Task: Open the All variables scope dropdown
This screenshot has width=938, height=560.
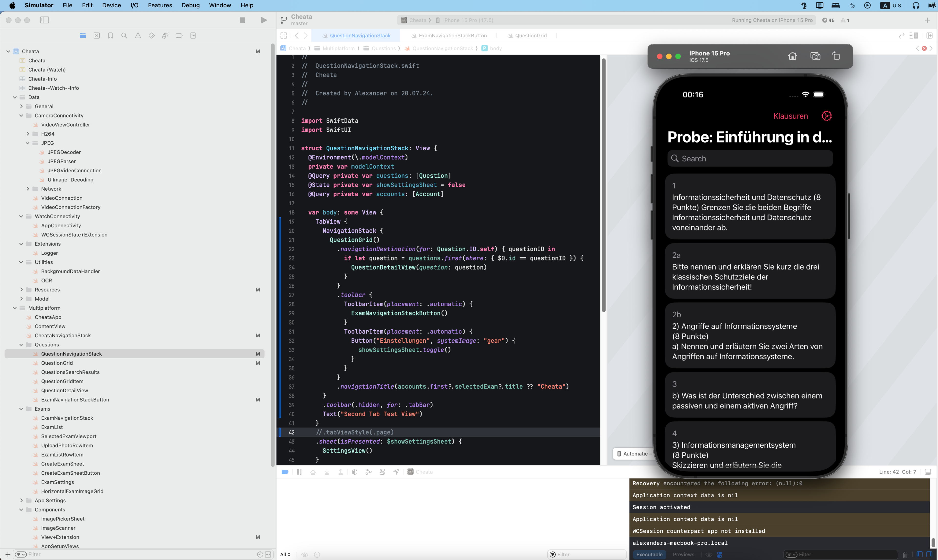Action: 285,554
